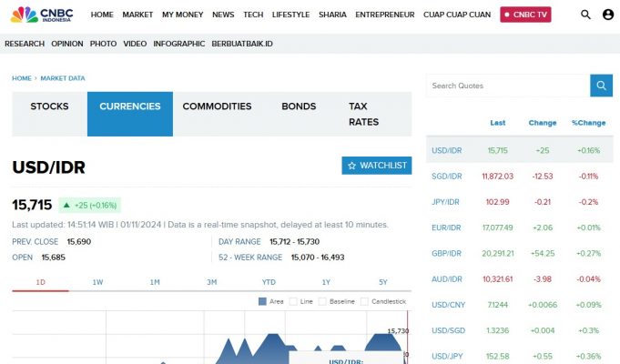The image size is (620, 364).
Task: Click the blue Search Quotes button
Action: [601, 86]
